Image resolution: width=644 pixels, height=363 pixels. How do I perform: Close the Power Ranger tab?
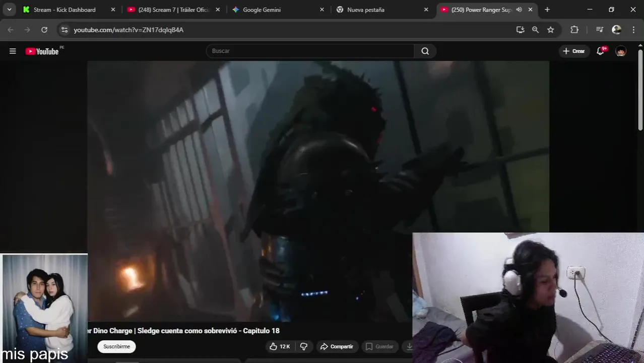point(531,10)
